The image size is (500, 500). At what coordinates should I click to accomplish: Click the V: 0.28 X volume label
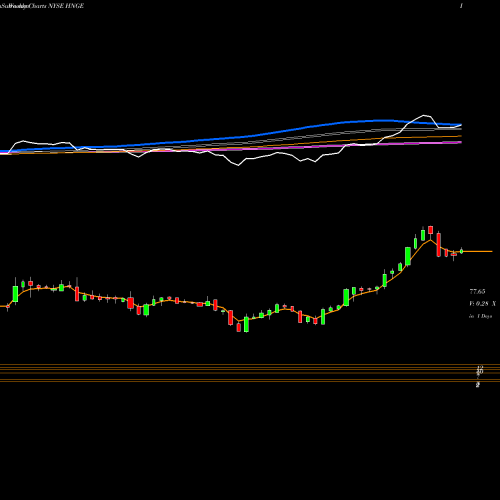pyautogui.click(x=482, y=304)
